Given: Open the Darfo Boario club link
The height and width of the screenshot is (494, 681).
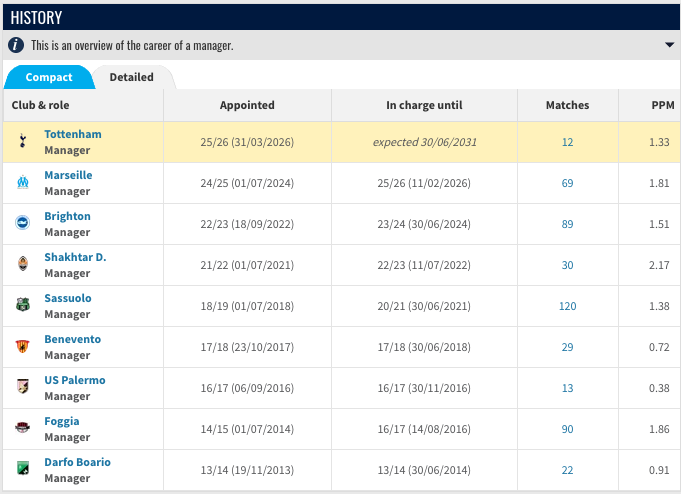Looking at the screenshot, I should click(x=77, y=462).
